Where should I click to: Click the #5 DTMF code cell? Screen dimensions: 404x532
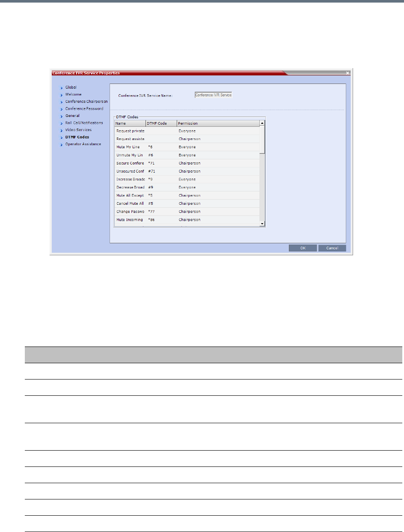click(x=161, y=203)
